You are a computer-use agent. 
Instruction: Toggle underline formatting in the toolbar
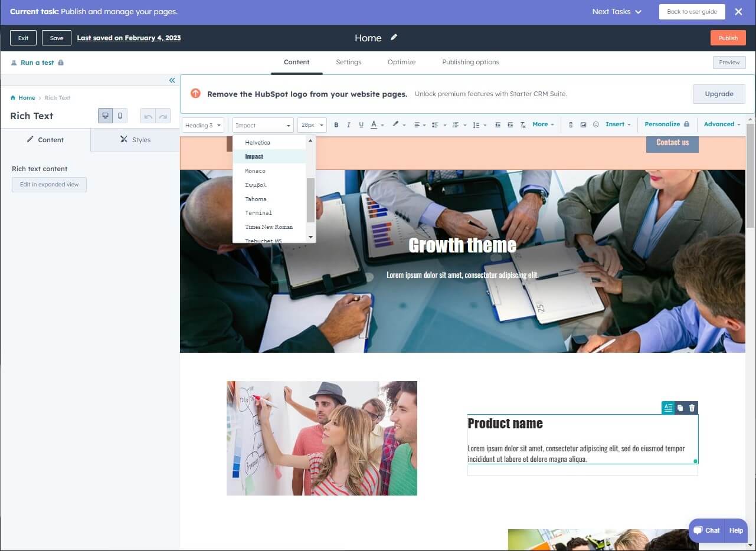361,124
